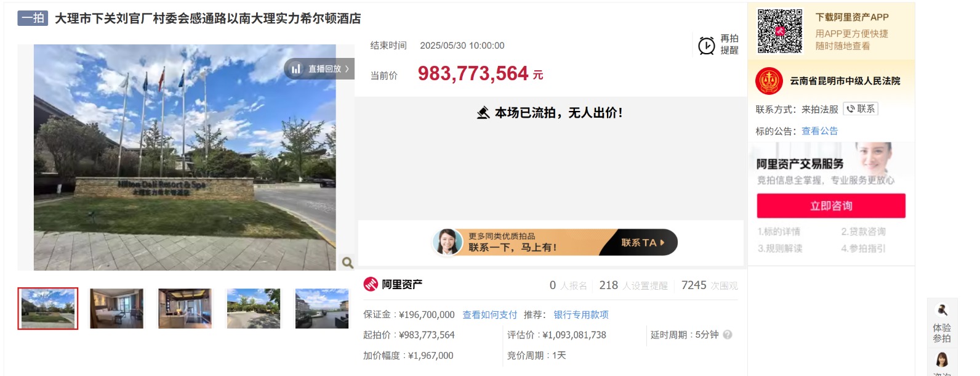
Task: Select the third interior room thumbnail
Action: pyautogui.click(x=185, y=308)
